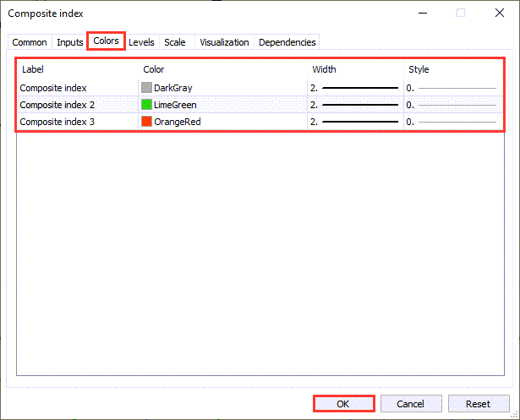Viewport: 520px width, 420px height.
Task: Open style dropdown for Composite index 2
Action: 452,105
